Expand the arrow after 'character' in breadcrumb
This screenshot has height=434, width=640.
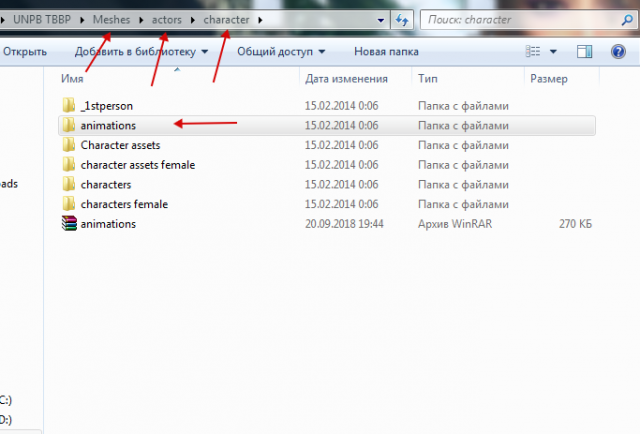[260, 19]
